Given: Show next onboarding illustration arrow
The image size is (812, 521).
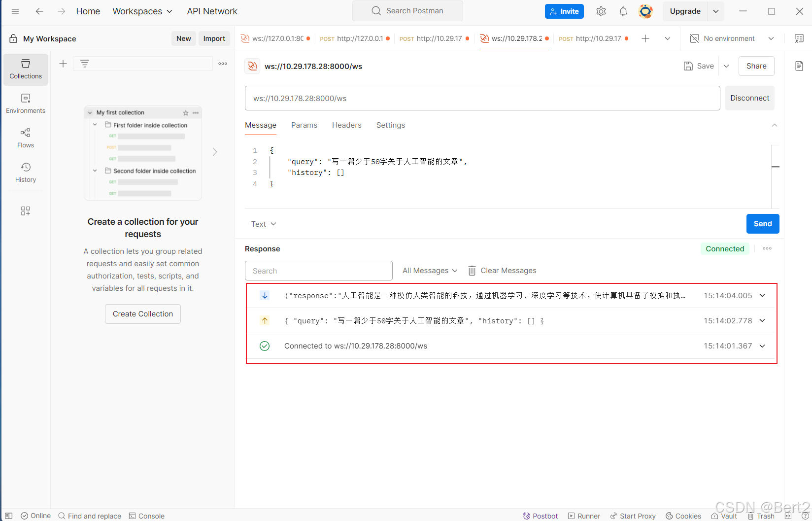Looking at the screenshot, I should 215,152.
